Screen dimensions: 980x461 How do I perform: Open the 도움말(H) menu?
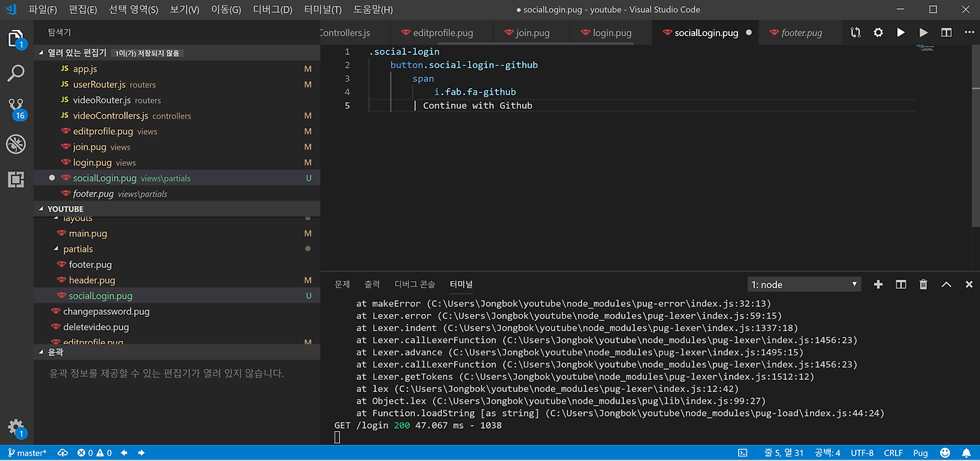pyautogui.click(x=373, y=10)
